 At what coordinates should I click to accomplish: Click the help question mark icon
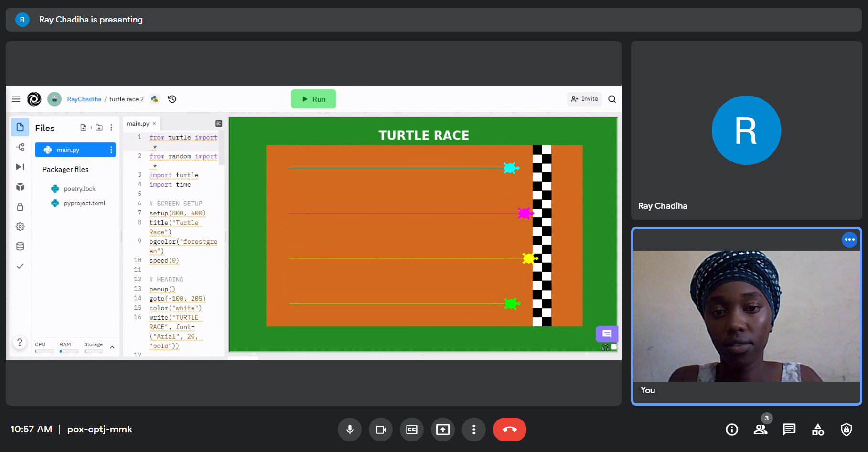tap(20, 343)
